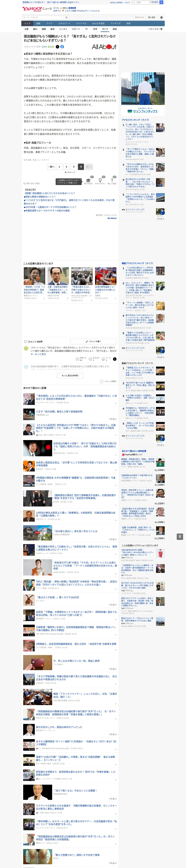Screen dimensions: 186x868
Task: Click the ログイン link in header
Action: click(x=57, y=11)
